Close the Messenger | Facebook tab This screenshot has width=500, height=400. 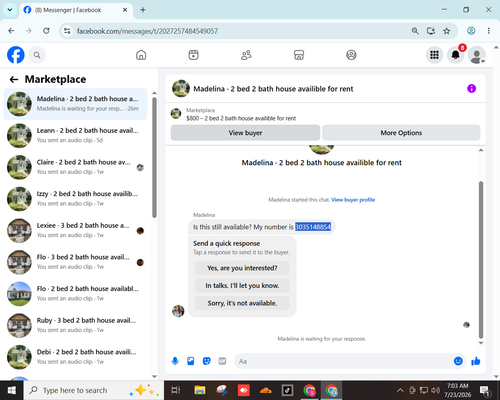pos(125,10)
